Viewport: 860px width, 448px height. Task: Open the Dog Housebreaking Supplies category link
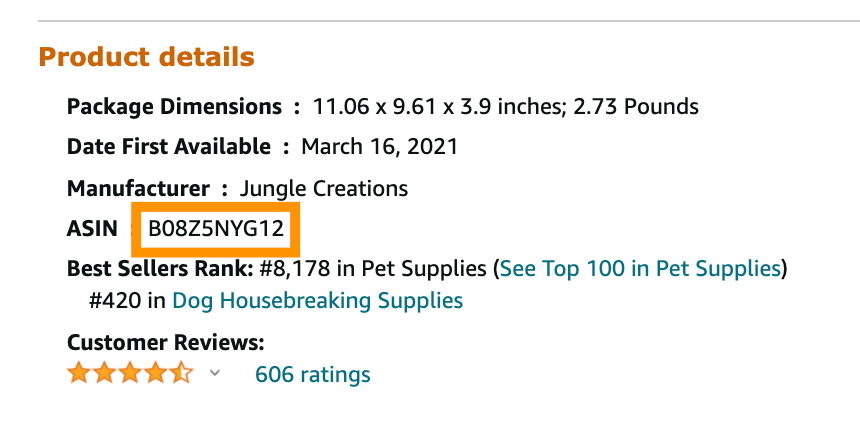(318, 300)
